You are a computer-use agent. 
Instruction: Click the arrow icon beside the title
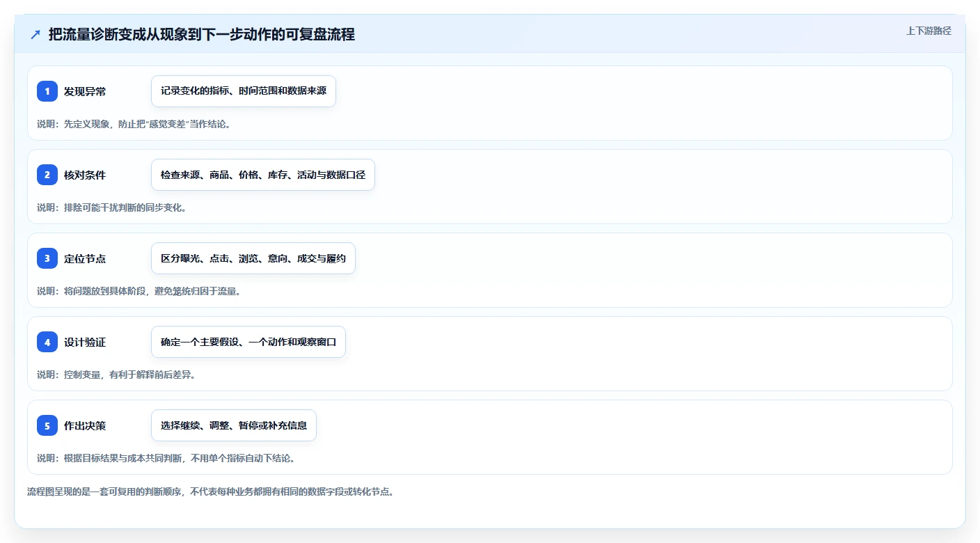35,35
